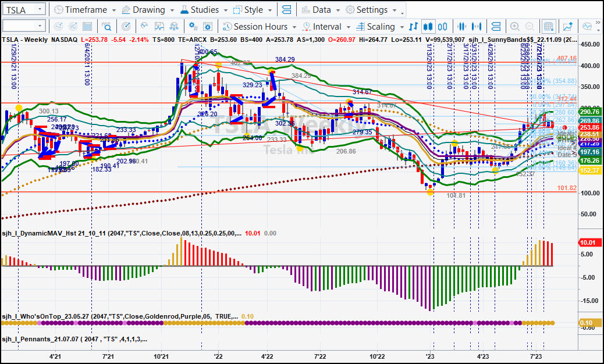Click the stacked panels icon beside Style

click(x=286, y=10)
